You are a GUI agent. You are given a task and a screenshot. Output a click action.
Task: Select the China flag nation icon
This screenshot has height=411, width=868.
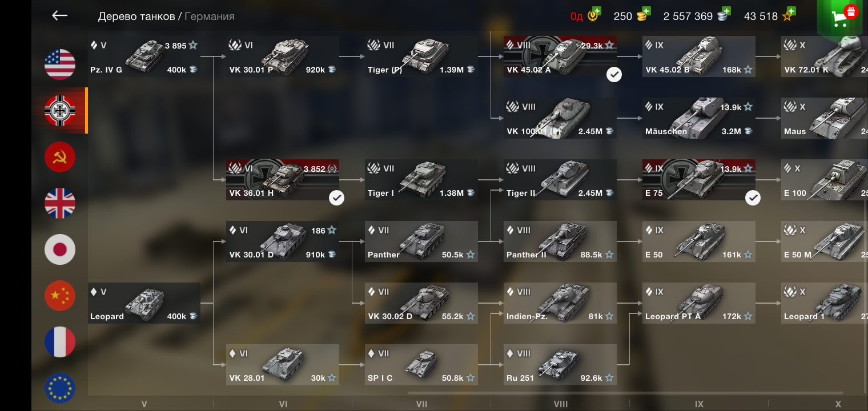point(60,296)
